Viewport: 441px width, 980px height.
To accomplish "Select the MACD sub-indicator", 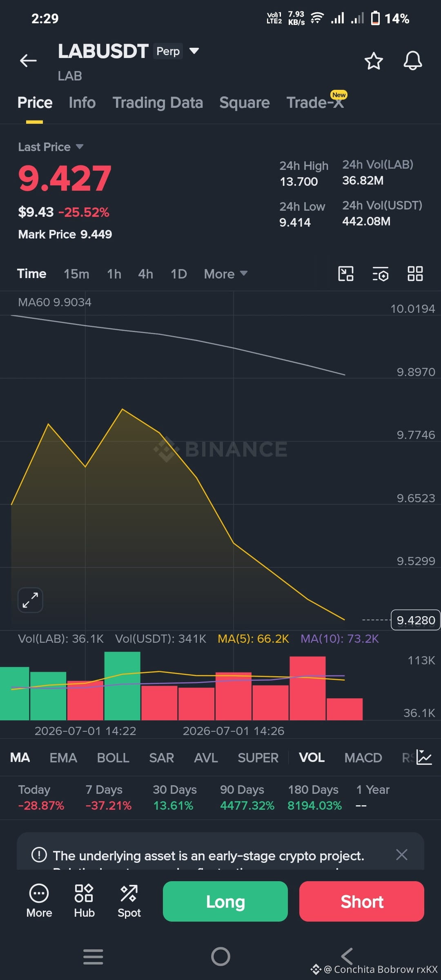I will click(x=363, y=758).
